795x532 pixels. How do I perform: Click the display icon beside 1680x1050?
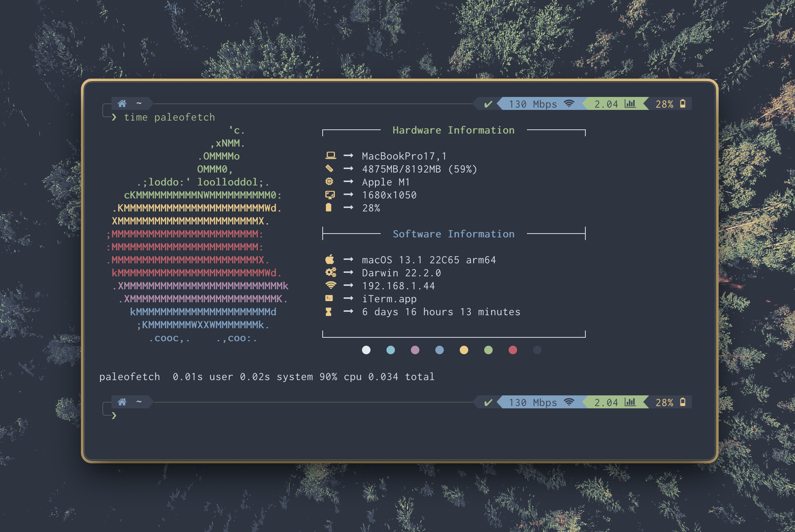pos(330,195)
